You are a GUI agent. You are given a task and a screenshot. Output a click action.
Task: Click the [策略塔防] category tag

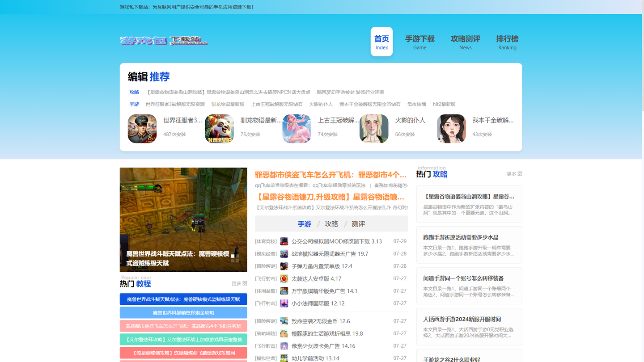[266, 333]
